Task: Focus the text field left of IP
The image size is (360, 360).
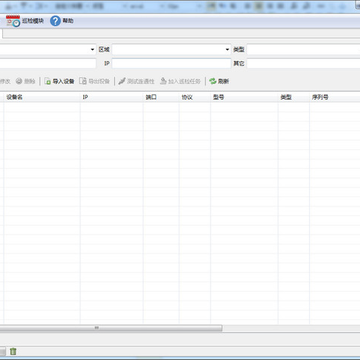Action: click(x=48, y=63)
